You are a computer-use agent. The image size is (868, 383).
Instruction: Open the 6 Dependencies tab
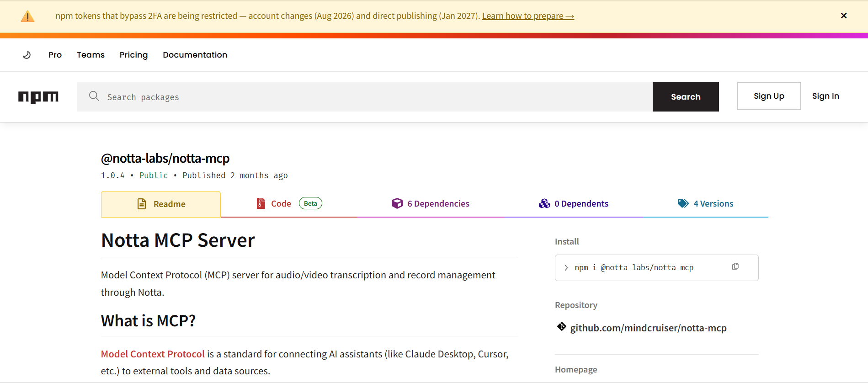coord(430,204)
